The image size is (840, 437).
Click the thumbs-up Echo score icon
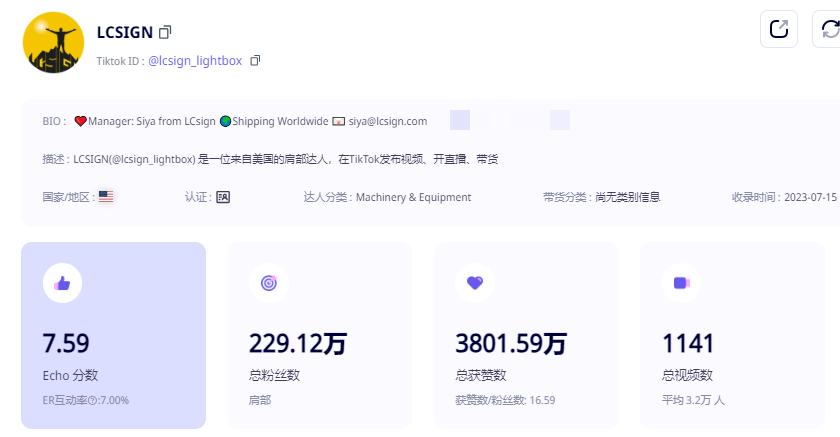[62, 283]
